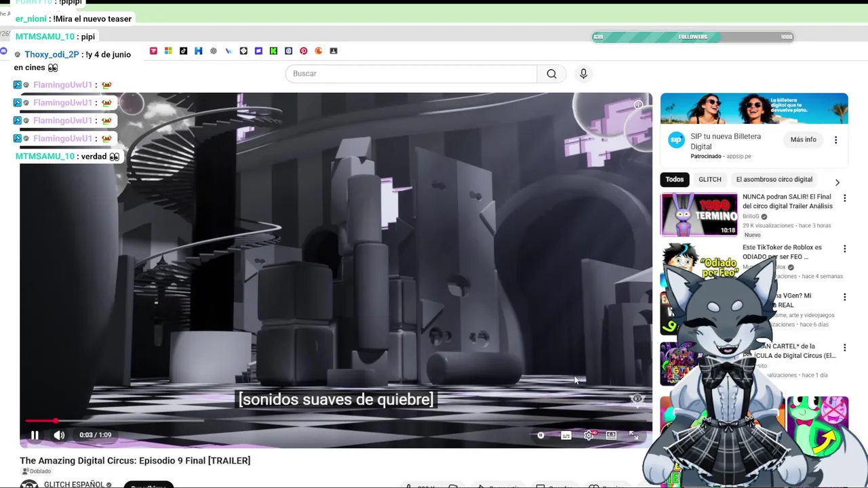Image resolution: width=868 pixels, height=488 pixels.
Task: Click the Buscar search field
Action: 411,74
